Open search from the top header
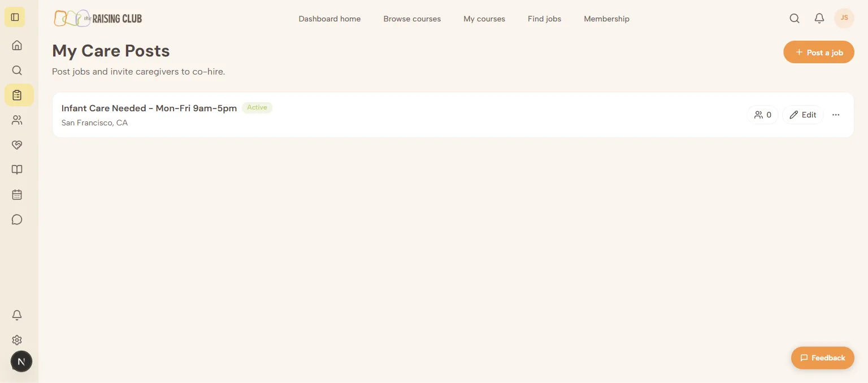Image resolution: width=868 pixels, height=383 pixels. click(x=795, y=18)
